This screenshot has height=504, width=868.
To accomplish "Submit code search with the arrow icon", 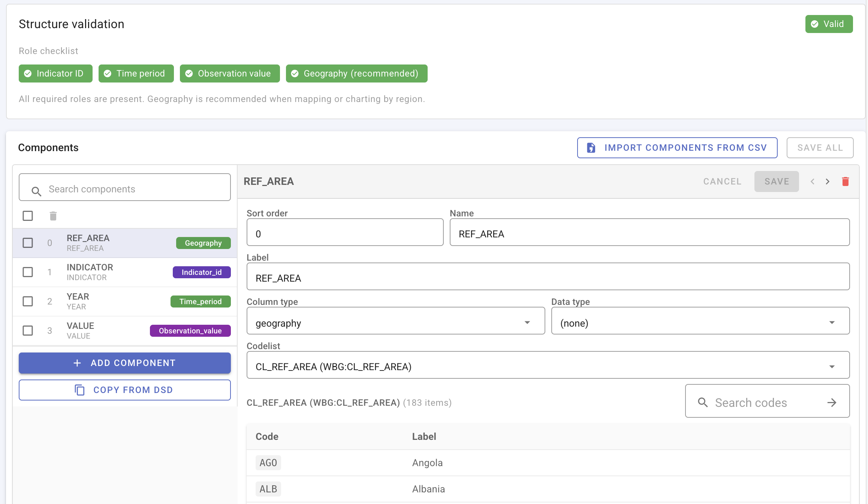I will pos(832,402).
